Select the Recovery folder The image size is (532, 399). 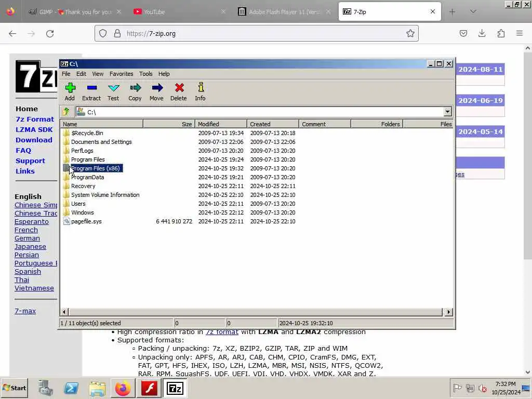tap(257, 186)
